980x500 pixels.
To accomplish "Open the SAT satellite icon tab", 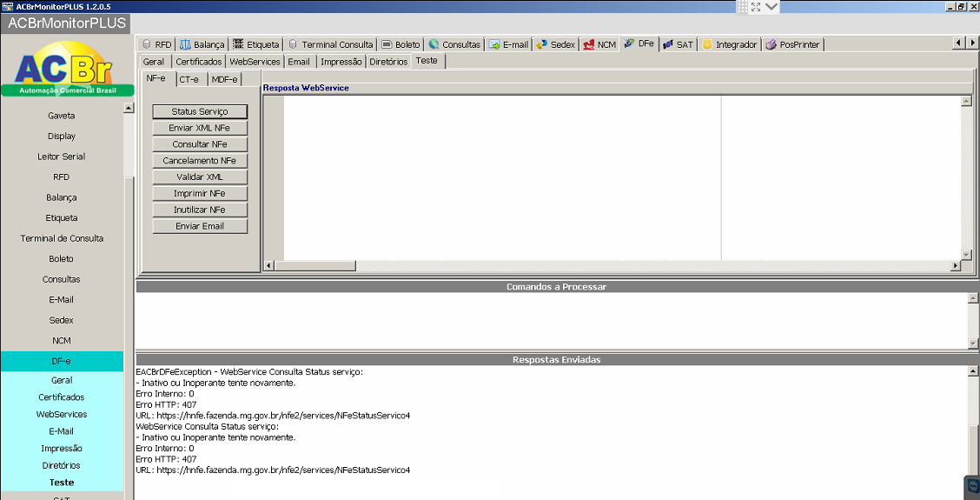I will click(x=679, y=44).
